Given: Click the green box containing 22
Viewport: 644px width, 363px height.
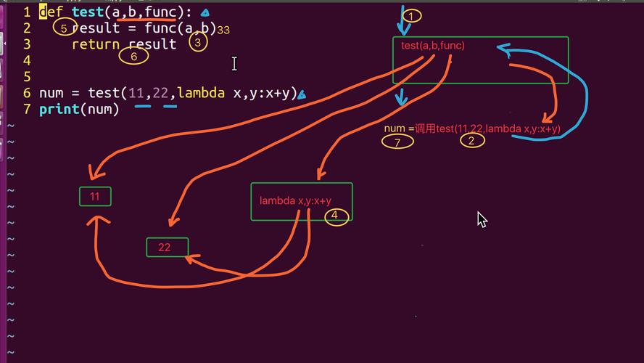Looking at the screenshot, I should click(x=167, y=247).
